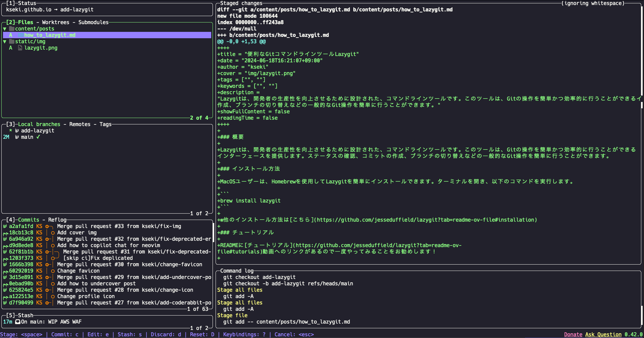This screenshot has width=644, height=338.
Task: Select commit 1666b398 merge PR #30
Action: pyautogui.click(x=107, y=265)
